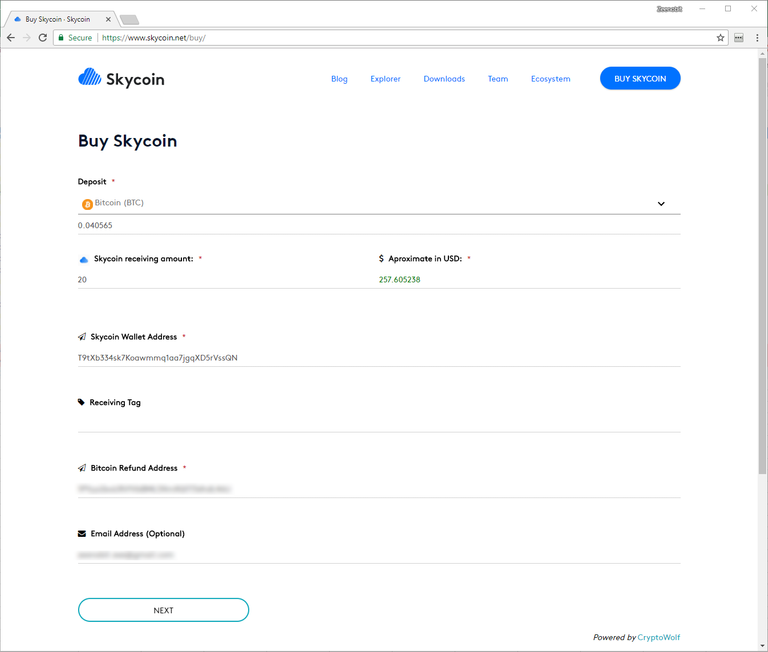Click the Bitcoin Refund Address label

[134, 468]
